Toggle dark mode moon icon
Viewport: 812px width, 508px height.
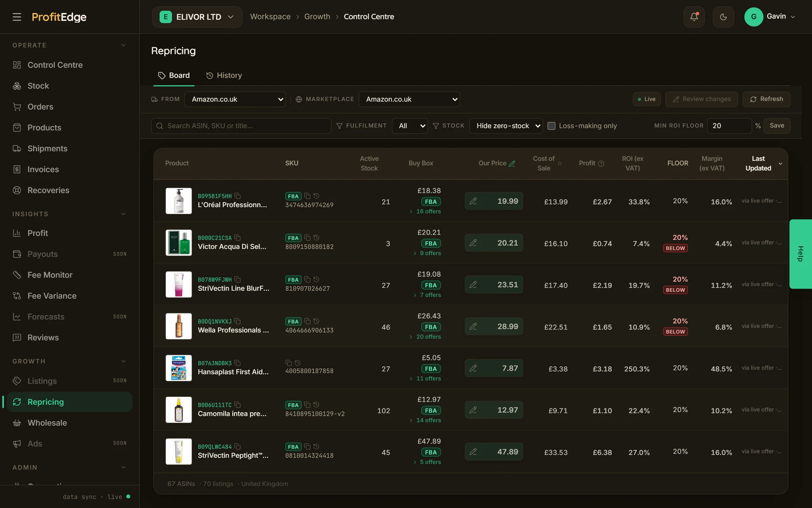click(x=723, y=17)
